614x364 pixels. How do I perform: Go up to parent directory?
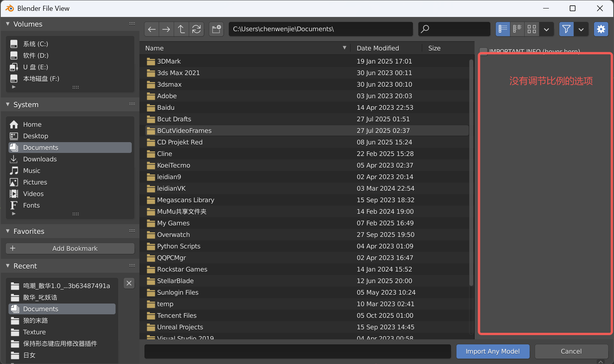181,29
